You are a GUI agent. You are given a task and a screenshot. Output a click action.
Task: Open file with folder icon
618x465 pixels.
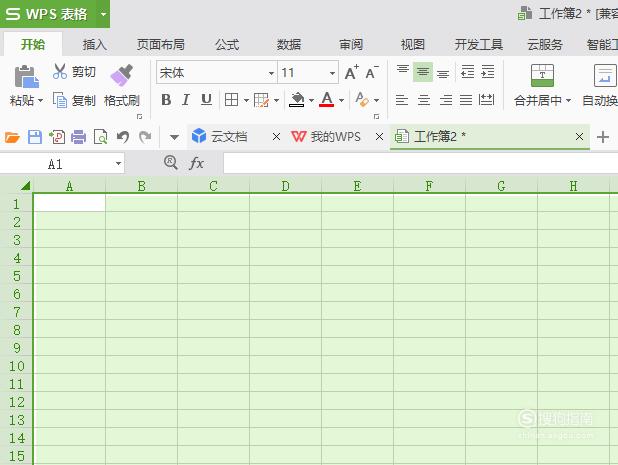(x=12, y=137)
